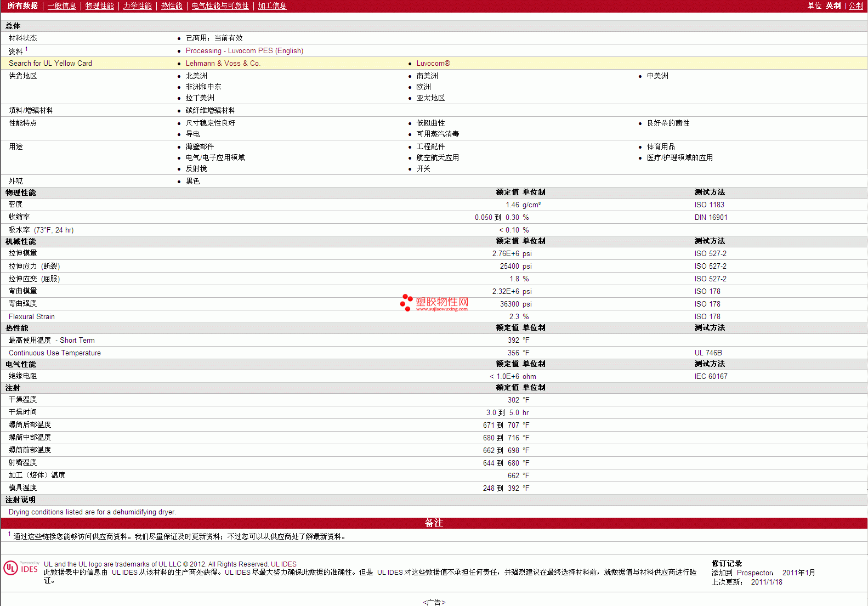The image size is (868, 606).
Task: Click the IEC 60167 test method
Action: [x=711, y=376]
